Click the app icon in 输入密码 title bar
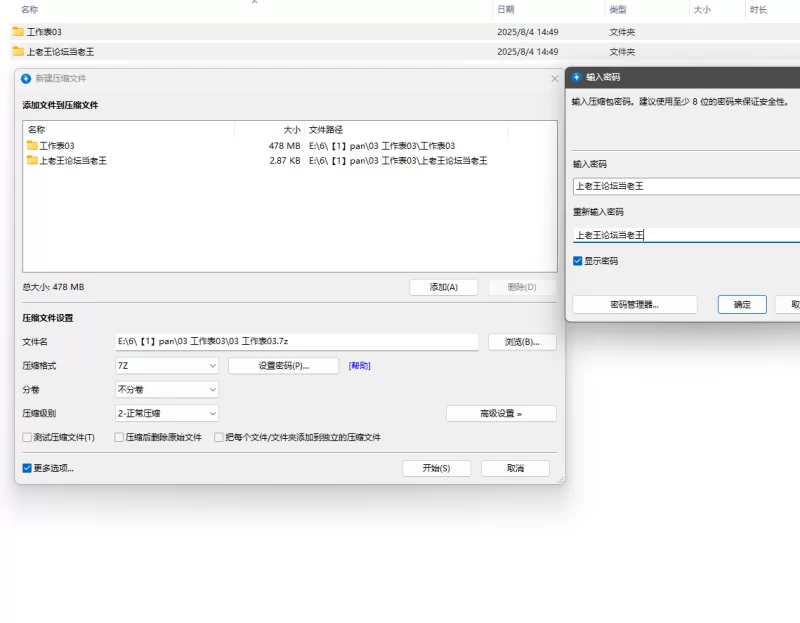 pos(577,77)
